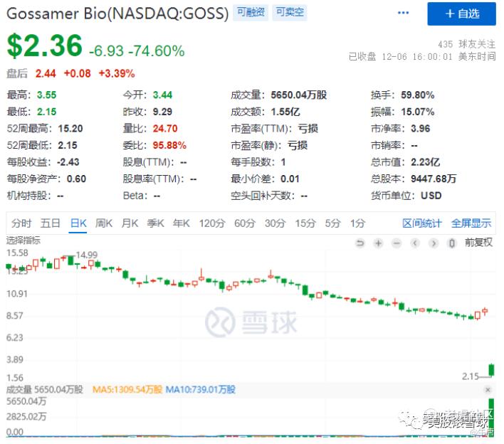Click the candlestick style icon beside 前复权
Screen dimensions: 504x444
click(451, 243)
